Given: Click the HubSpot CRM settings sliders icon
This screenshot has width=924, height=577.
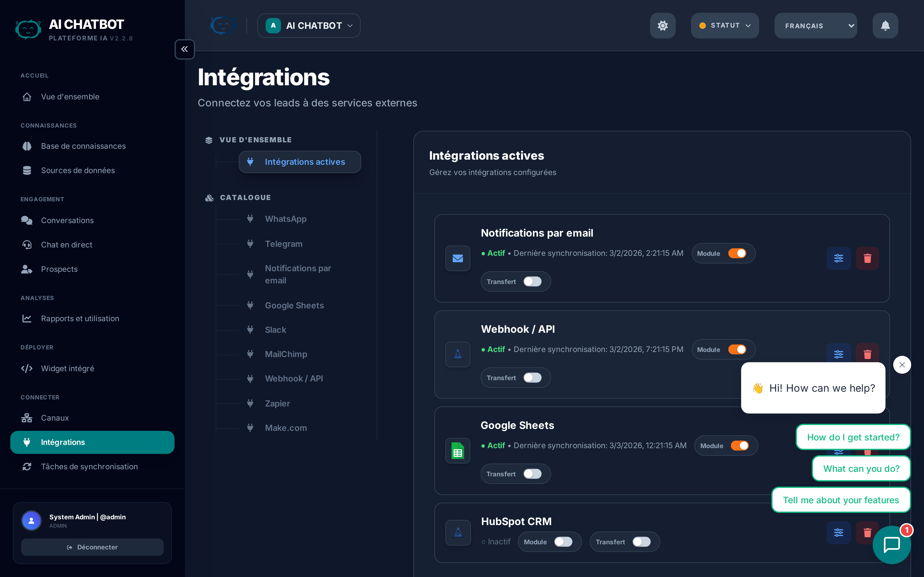Looking at the screenshot, I should coord(838,532).
